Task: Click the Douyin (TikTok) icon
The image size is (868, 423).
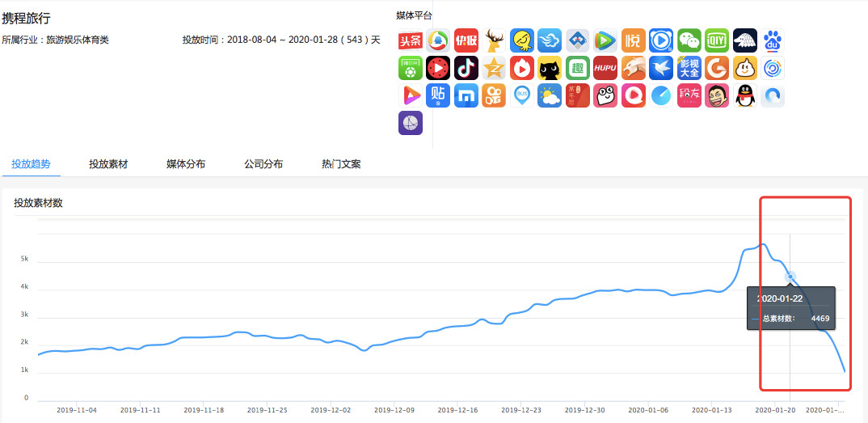Action: point(466,69)
